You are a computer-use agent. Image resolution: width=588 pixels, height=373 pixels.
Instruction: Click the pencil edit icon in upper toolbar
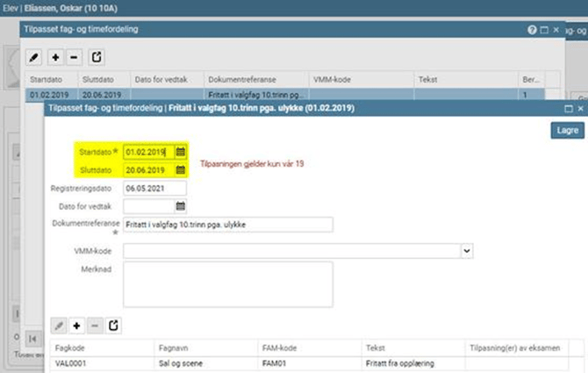[34, 57]
